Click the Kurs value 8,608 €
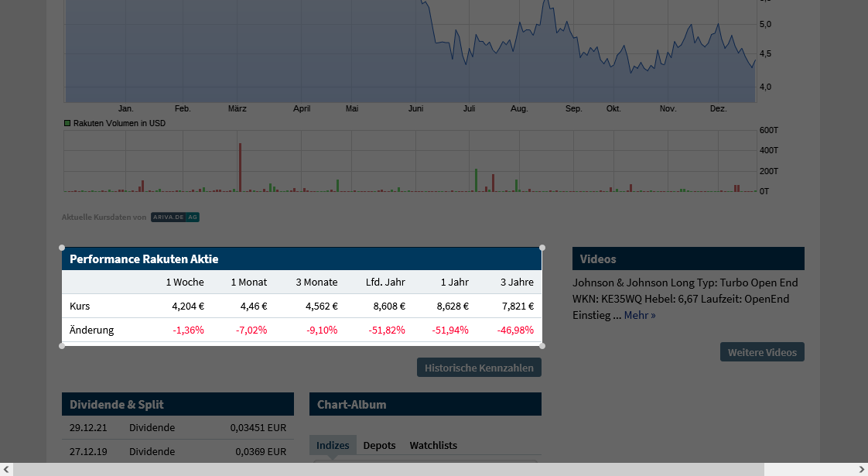Image resolution: width=868 pixels, height=476 pixels. (389, 306)
